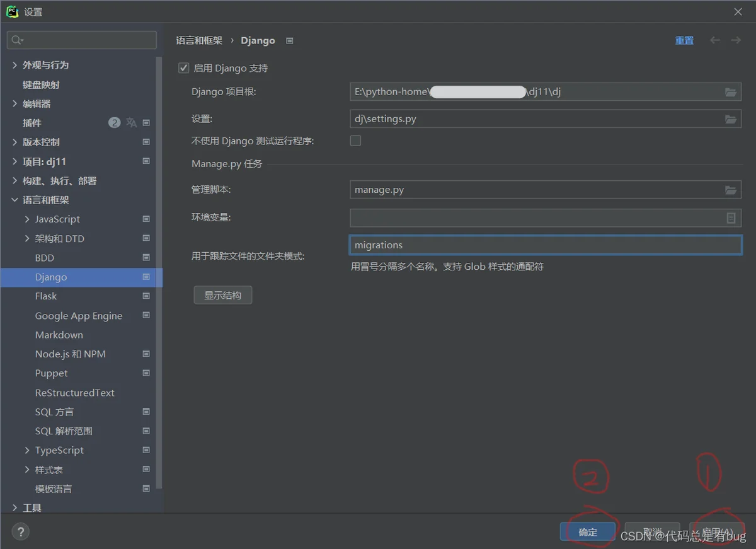Click the browse folder icon for Django project root
Screen dimensions: 756x549
click(x=730, y=92)
